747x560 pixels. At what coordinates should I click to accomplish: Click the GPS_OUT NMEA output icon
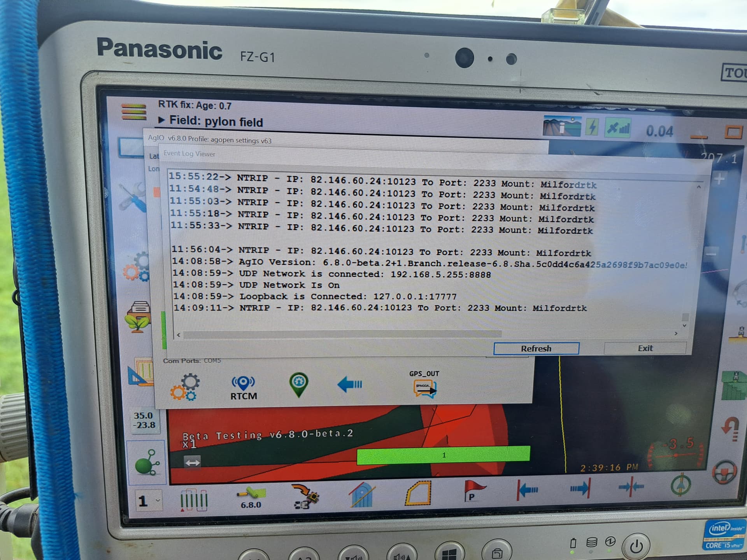point(424,388)
